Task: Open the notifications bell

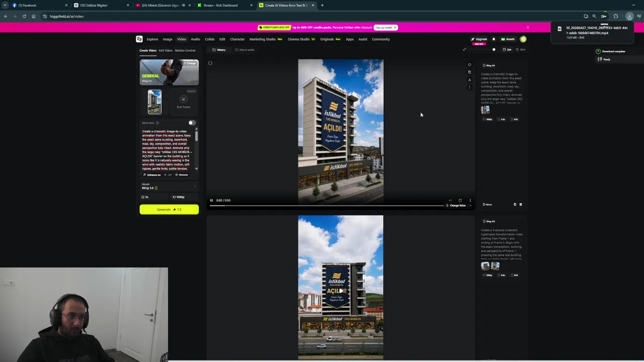Action: click(x=494, y=39)
